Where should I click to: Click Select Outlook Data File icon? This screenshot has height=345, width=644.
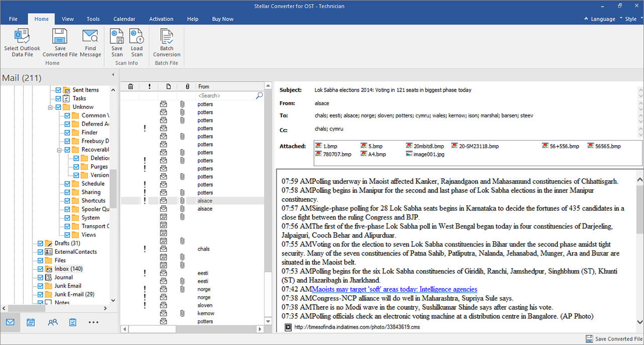(22, 43)
